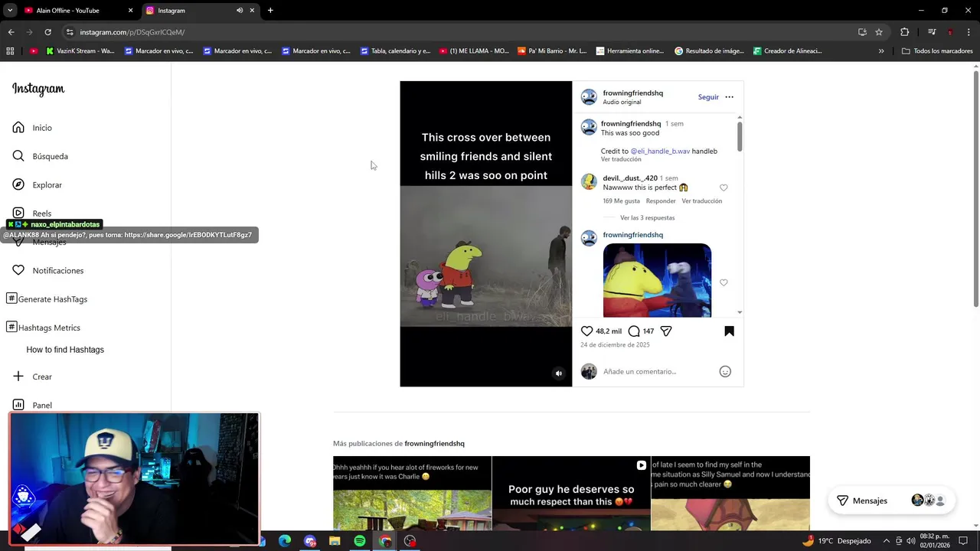Open the floating Mensajes chat button
The width and height of the screenshot is (980, 551).
(x=891, y=500)
